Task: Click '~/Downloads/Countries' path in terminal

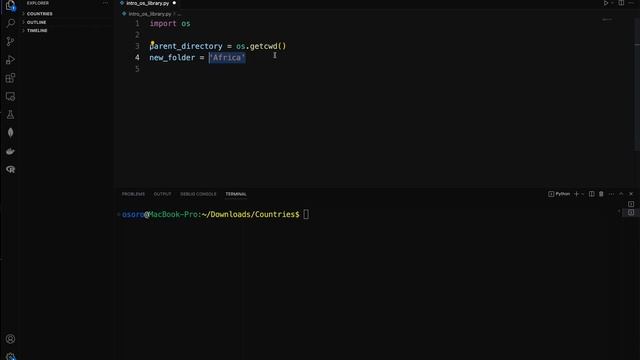Action: (250, 214)
